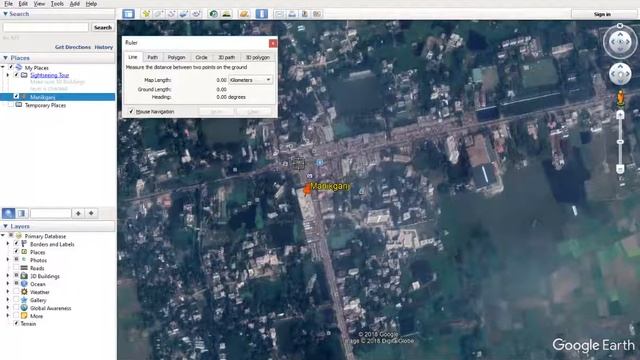Switch to the Circle tab in Ruler
The height and width of the screenshot is (360, 640).
(x=201, y=57)
